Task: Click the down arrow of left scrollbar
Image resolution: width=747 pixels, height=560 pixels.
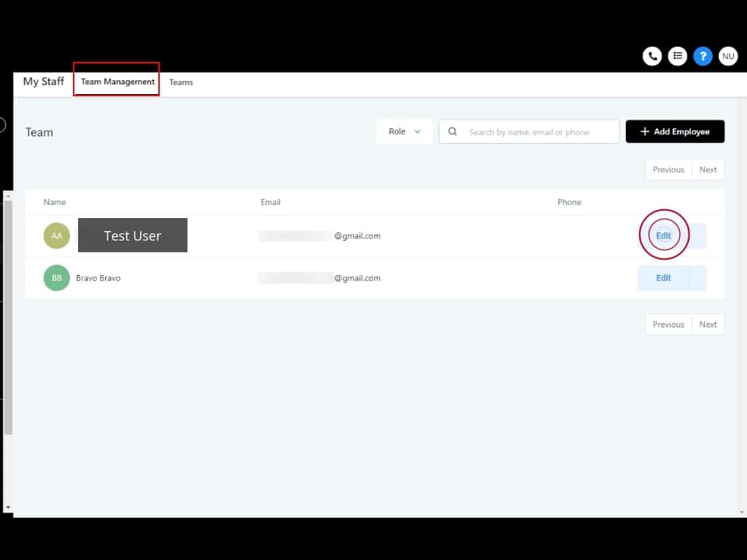Action: [7, 507]
